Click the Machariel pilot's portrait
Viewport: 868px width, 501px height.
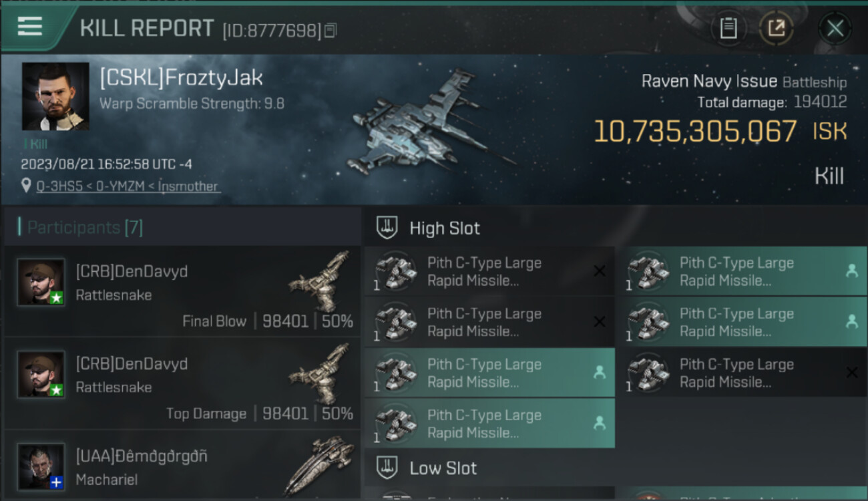coord(41,466)
